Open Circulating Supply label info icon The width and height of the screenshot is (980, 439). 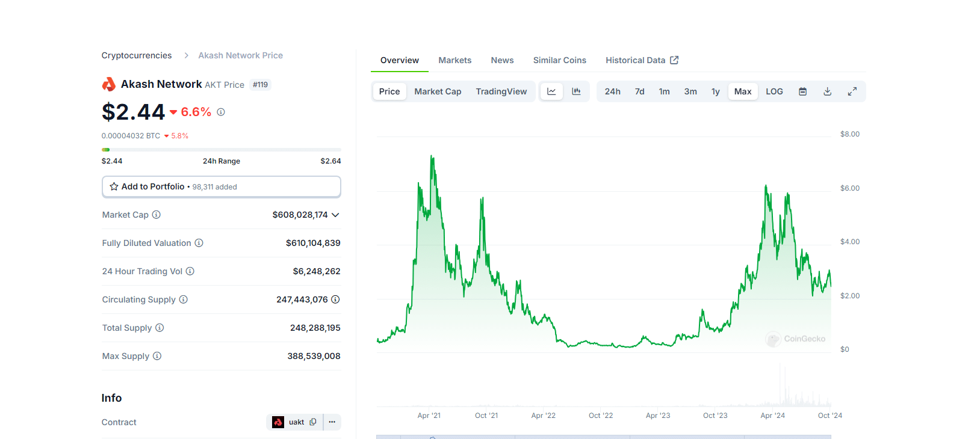[184, 299]
